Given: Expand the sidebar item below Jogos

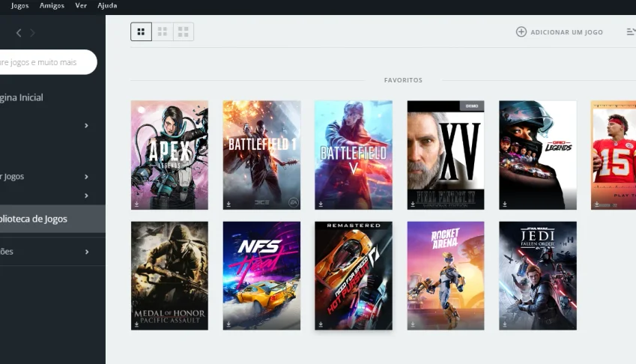Looking at the screenshot, I should pos(86,195).
